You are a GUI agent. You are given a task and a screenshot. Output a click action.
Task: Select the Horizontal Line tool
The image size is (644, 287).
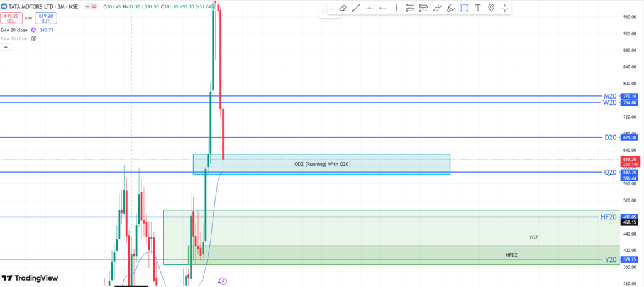pyautogui.click(x=370, y=8)
